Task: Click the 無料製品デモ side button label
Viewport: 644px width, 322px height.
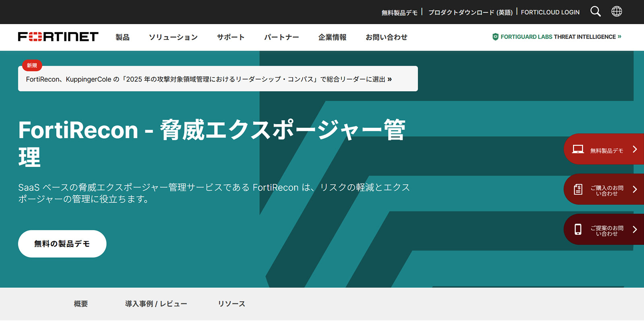Action: (x=607, y=151)
